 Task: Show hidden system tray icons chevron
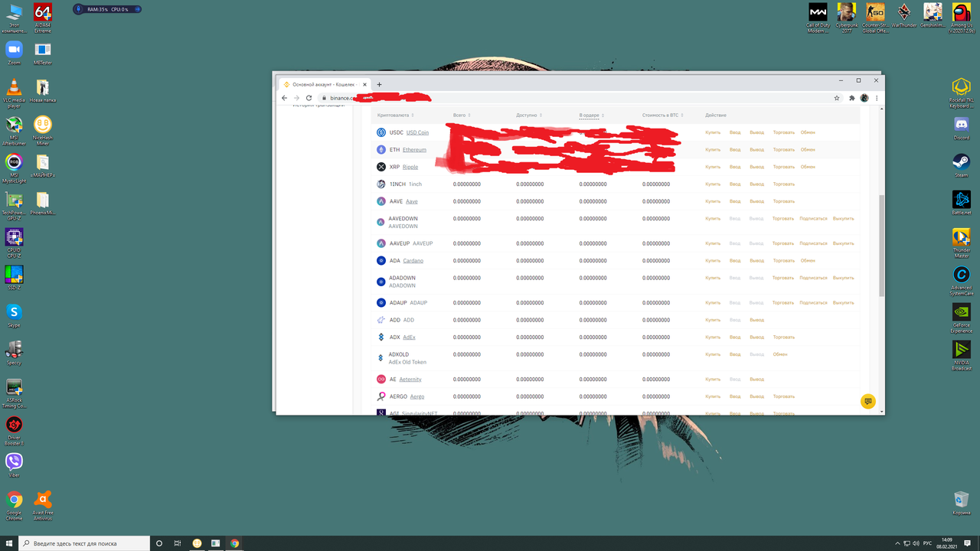tap(897, 543)
